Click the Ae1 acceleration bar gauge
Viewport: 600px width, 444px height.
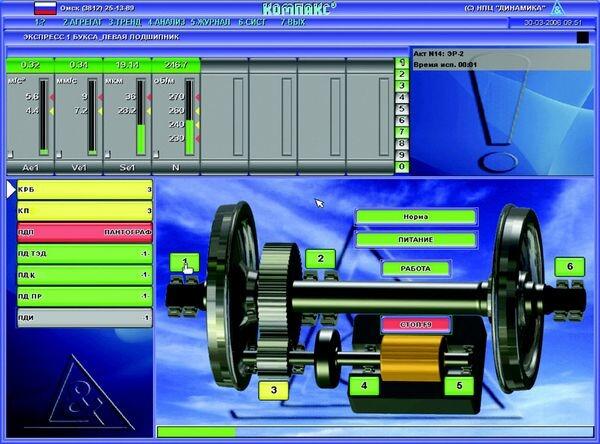44,117
